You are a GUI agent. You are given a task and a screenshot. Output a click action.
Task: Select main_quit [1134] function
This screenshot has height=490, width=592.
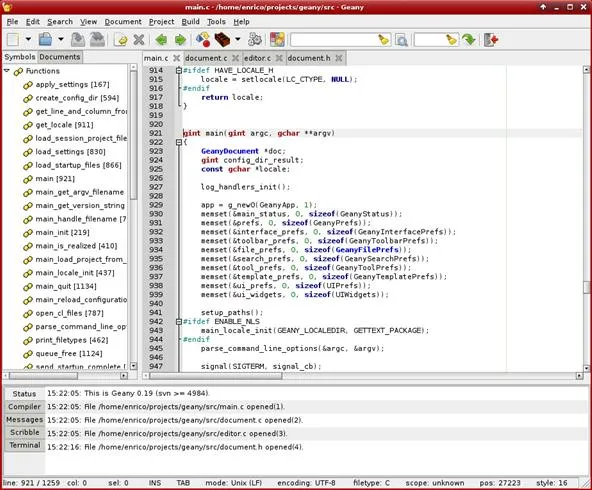click(x=66, y=286)
